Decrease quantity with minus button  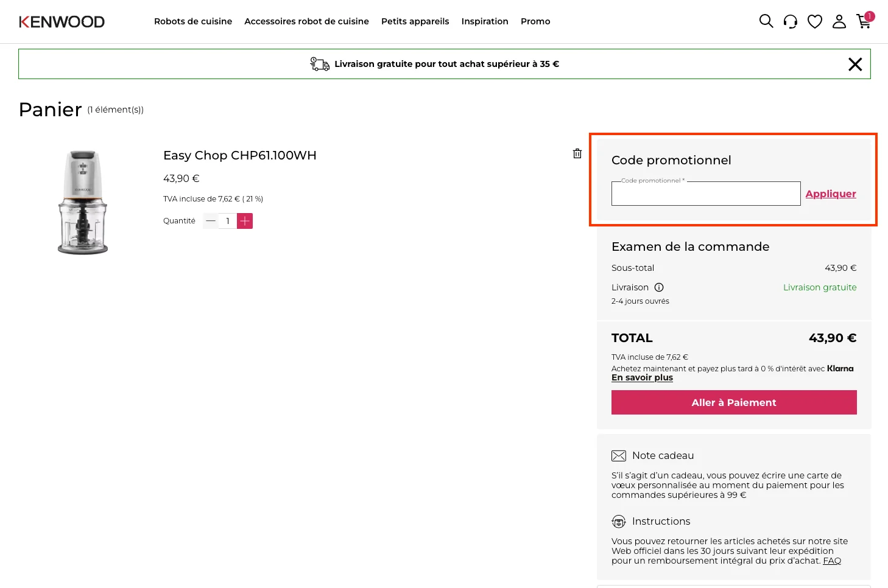211,221
